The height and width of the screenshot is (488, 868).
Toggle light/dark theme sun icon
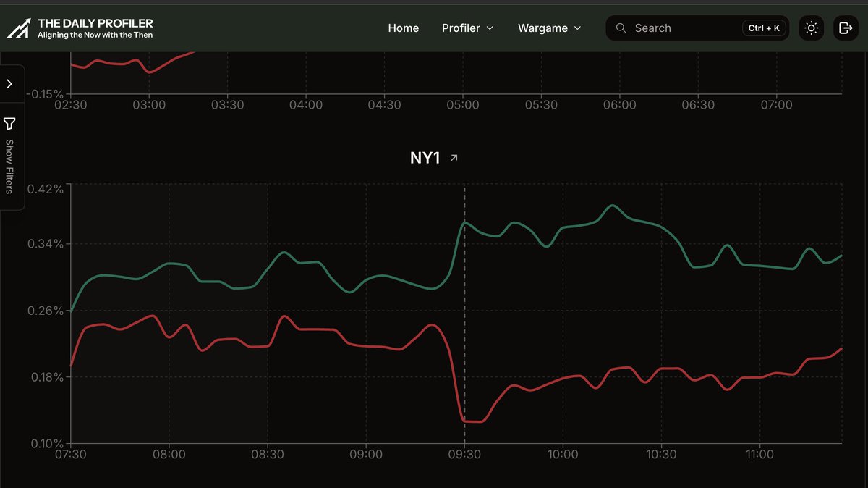(x=812, y=28)
